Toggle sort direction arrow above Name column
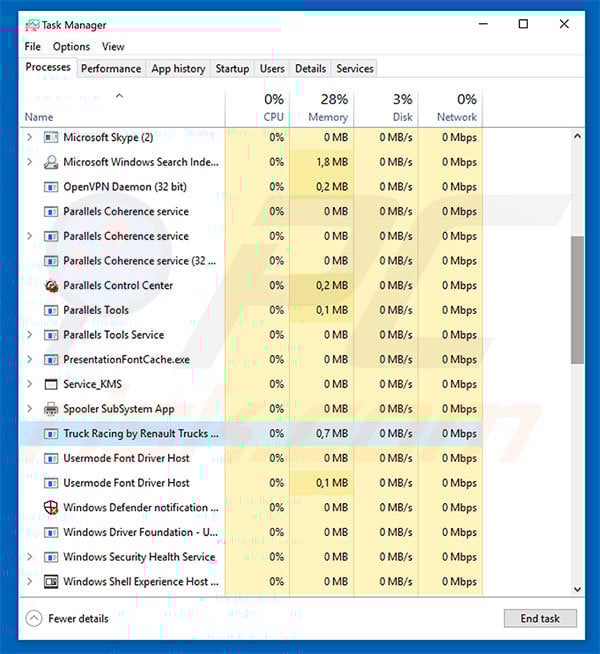 pos(120,96)
